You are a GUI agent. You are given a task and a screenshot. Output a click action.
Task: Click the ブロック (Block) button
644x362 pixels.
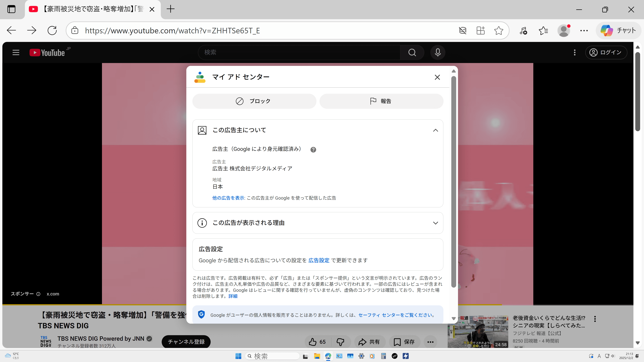(x=254, y=101)
